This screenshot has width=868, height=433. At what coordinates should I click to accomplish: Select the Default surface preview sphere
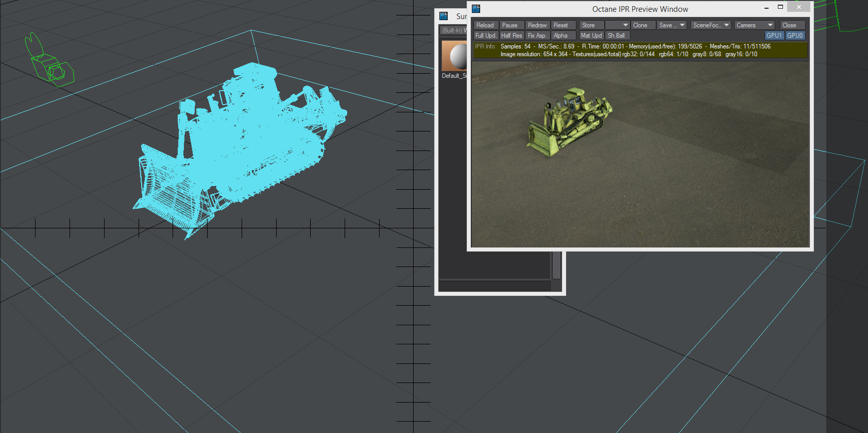click(454, 56)
